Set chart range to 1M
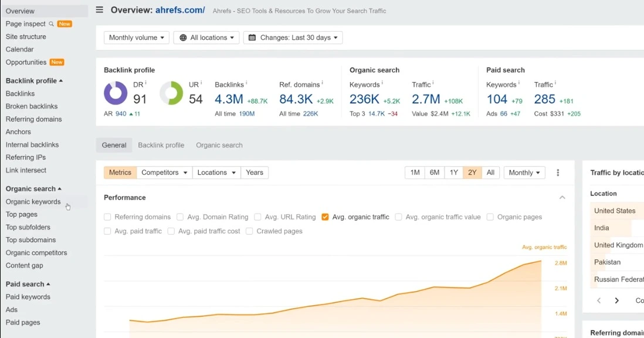 tap(415, 173)
